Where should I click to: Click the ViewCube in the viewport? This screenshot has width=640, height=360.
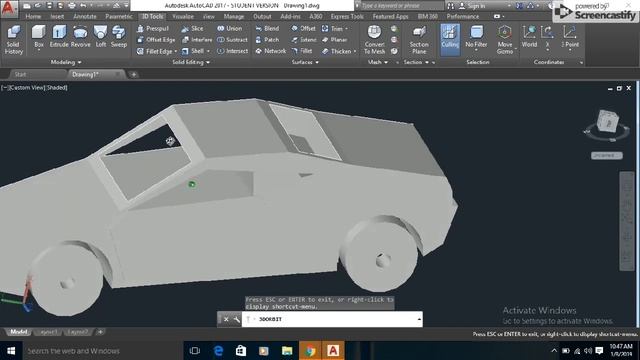coord(607,121)
